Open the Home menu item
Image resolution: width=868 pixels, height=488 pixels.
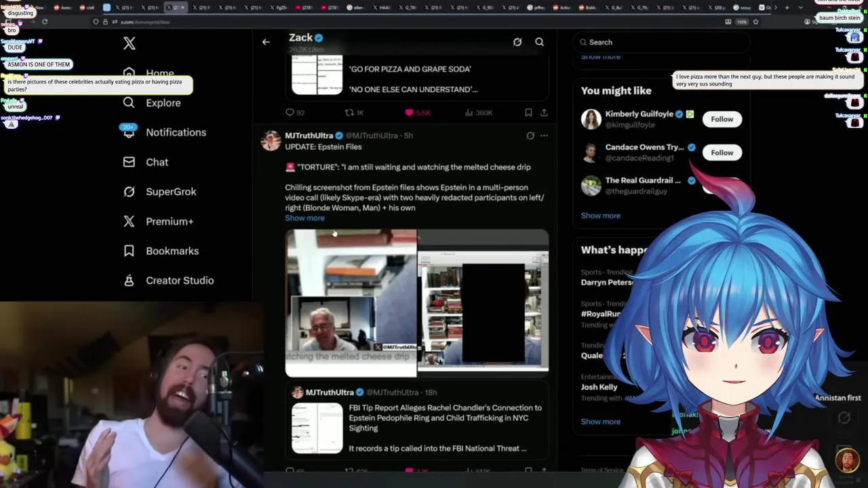[160, 73]
